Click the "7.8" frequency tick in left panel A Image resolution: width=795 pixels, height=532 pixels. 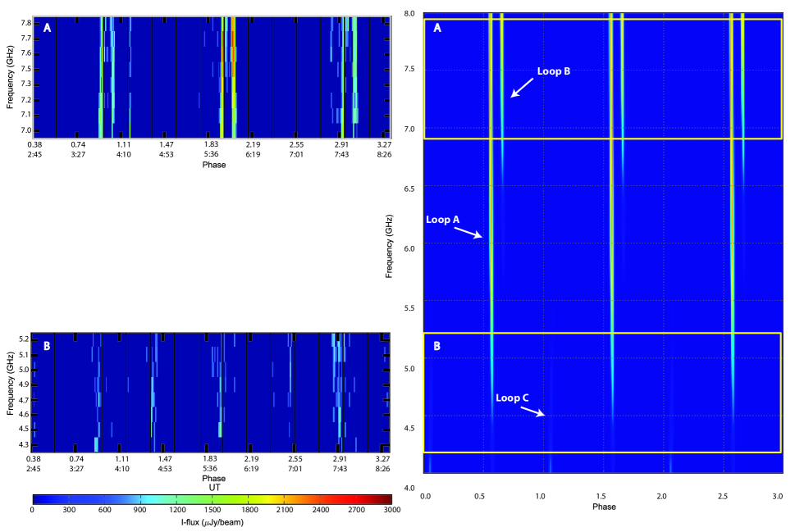[x=26, y=23]
